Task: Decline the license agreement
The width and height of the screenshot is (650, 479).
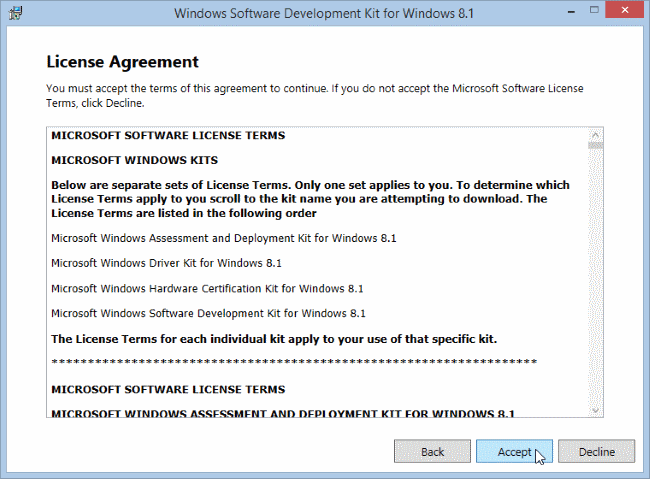Action: tap(596, 451)
